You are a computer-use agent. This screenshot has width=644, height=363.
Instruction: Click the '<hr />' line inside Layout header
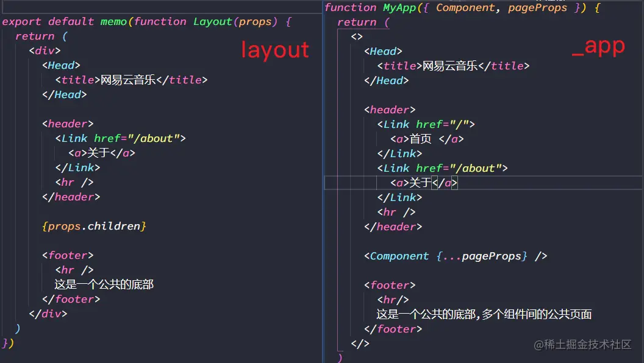pyautogui.click(x=74, y=182)
